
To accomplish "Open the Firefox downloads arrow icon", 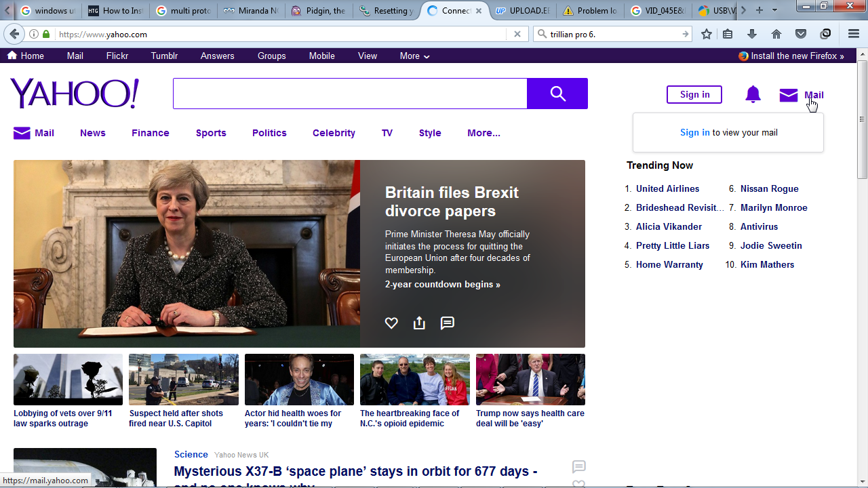I will coord(752,34).
